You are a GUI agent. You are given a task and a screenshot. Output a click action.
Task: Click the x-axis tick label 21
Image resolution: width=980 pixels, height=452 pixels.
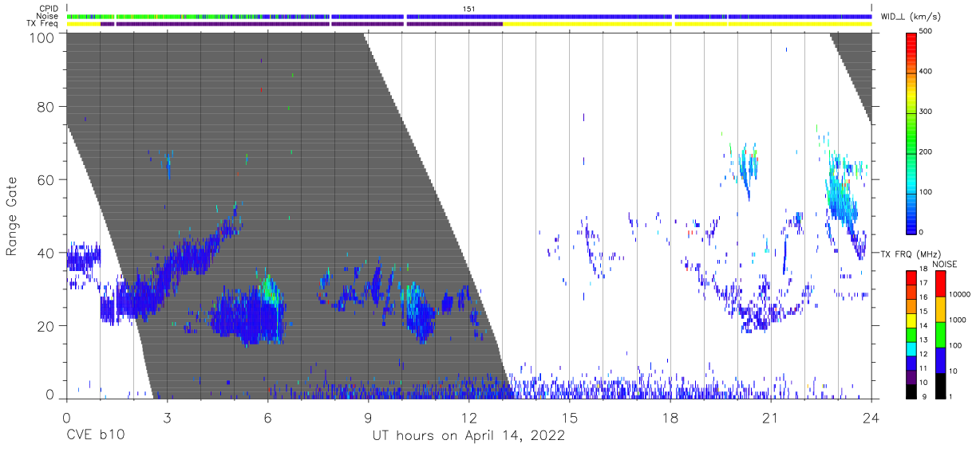point(771,418)
